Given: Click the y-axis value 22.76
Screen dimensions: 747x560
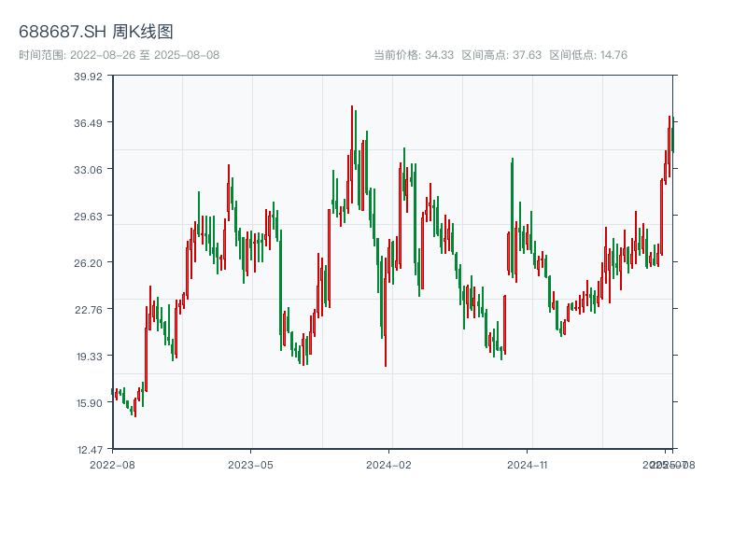Looking at the screenshot, I should (88, 310).
